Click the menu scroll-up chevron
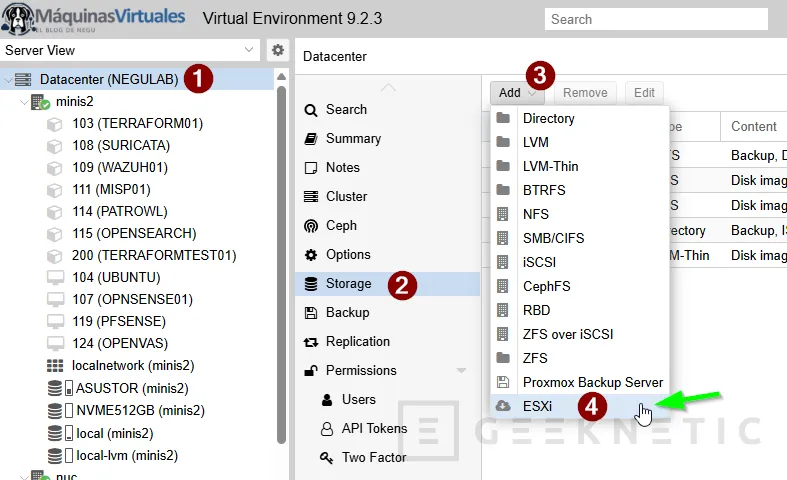787x480 pixels. [x=388, y=87]
